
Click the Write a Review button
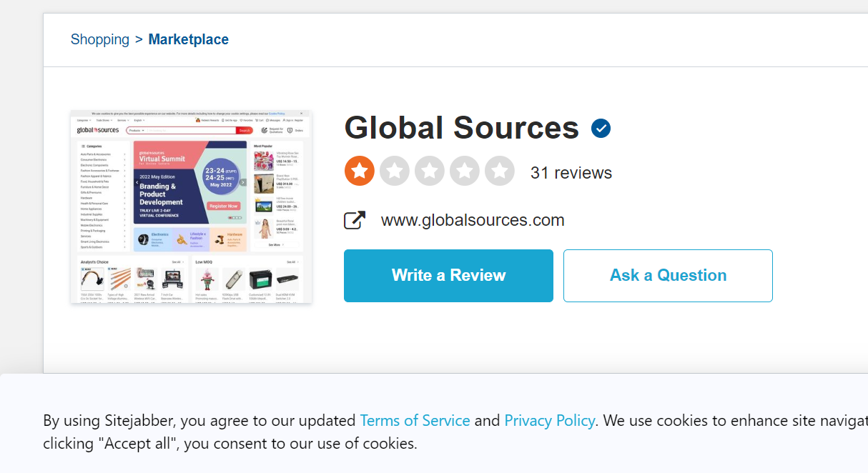coord(448,276)
